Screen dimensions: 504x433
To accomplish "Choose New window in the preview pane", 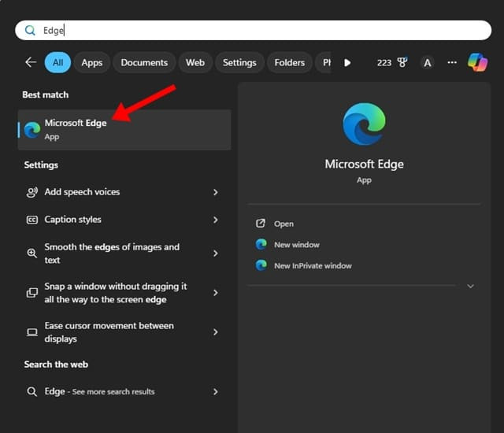I will click(297, 245).
